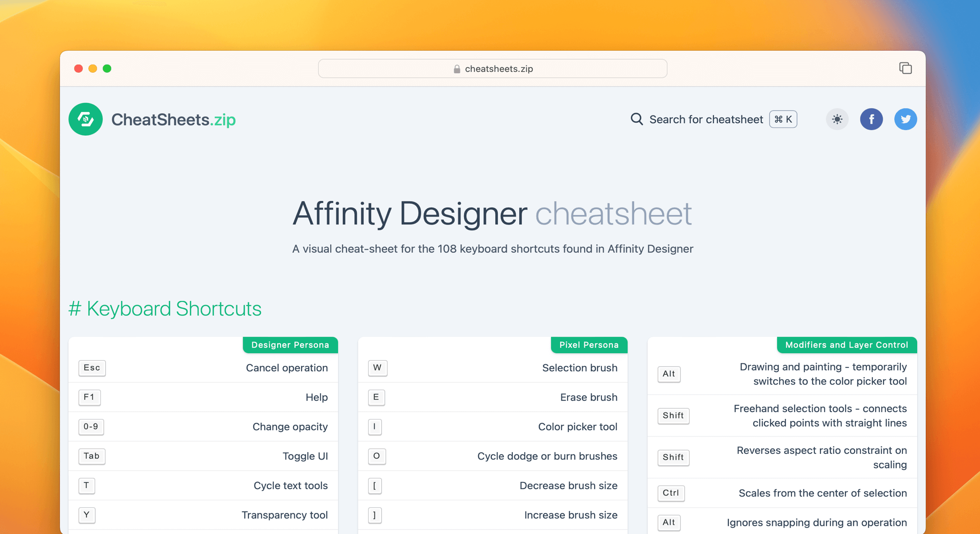The height and width of the screenshot is (534, 980).
Task: Click the Pixel Persona badge
Action: click(589, 345)
